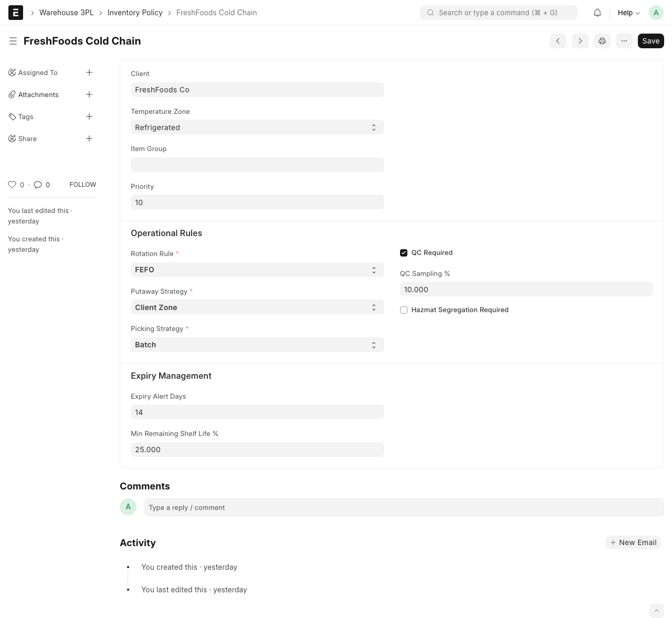Change the Picking Strategy dropdown
Screen dimensions: 672x618
coord(257,345)
